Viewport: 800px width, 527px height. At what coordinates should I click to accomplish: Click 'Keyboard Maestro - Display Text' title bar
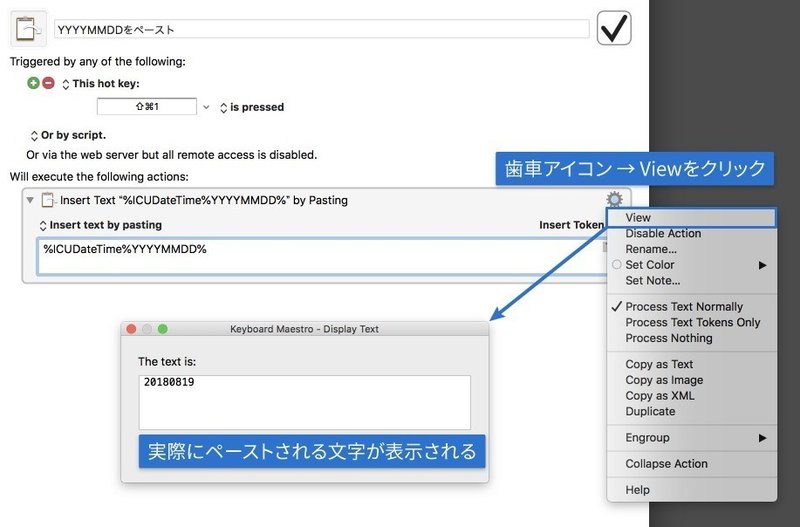pos(305,329)
